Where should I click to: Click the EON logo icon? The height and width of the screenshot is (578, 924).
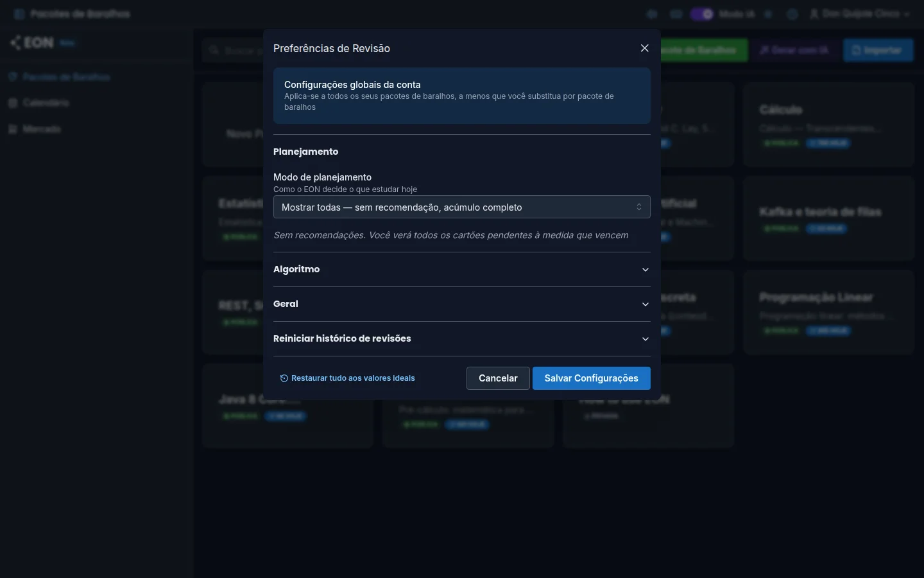point(15,42)
